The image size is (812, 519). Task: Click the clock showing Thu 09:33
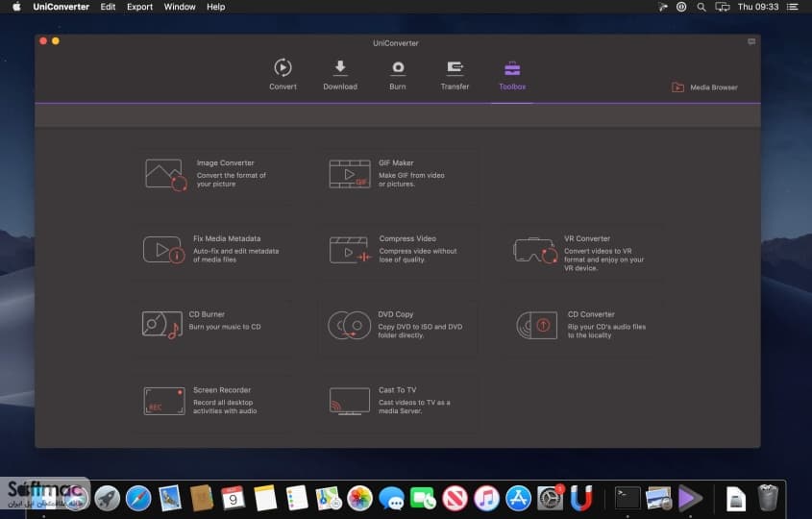[758, 7]
